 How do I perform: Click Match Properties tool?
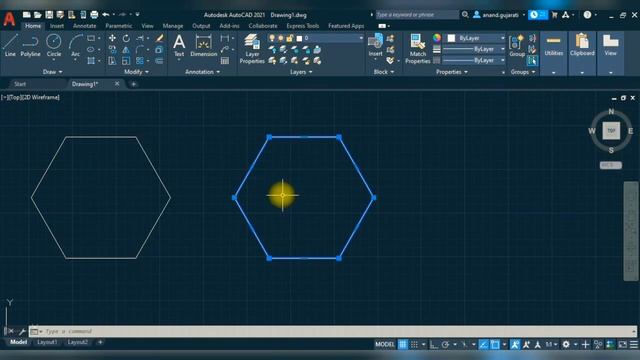(x=418, y=49)
